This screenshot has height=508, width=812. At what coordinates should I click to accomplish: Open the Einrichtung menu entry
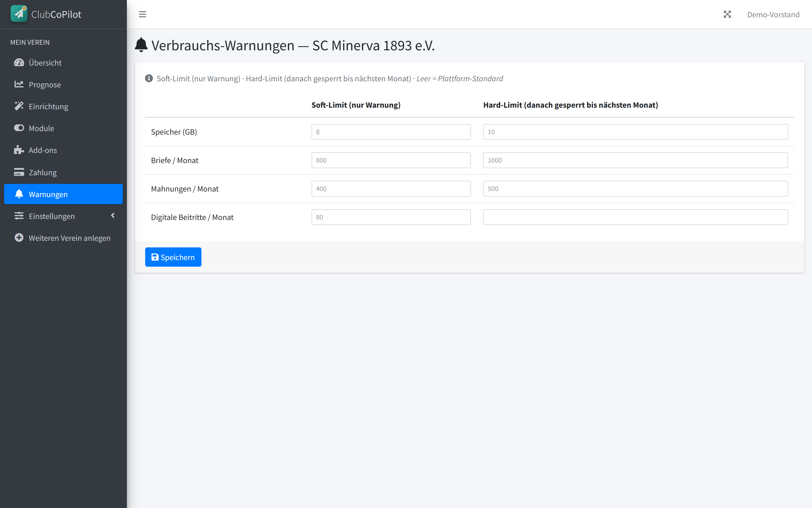point(63,106)
